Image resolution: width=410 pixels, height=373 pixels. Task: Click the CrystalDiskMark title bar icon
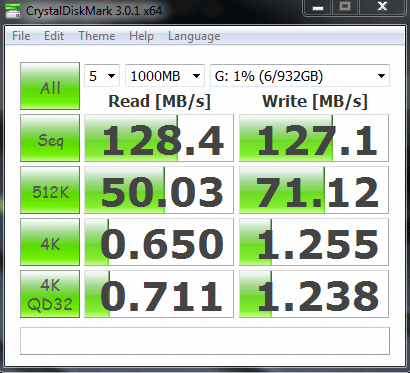tap(13, 11)
